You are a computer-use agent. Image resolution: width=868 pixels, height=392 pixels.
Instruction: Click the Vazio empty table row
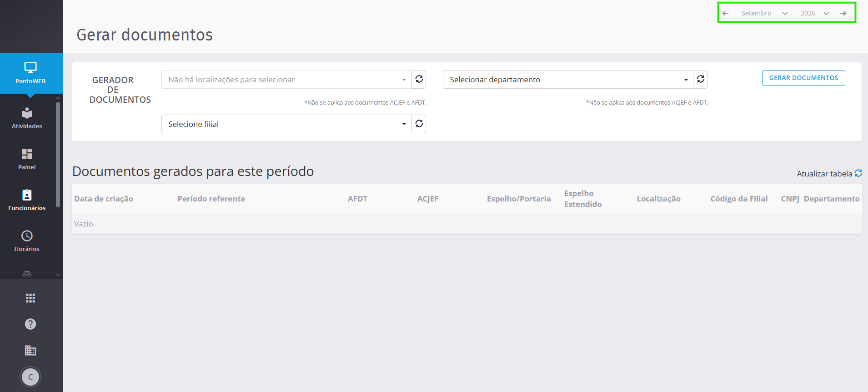467,224
